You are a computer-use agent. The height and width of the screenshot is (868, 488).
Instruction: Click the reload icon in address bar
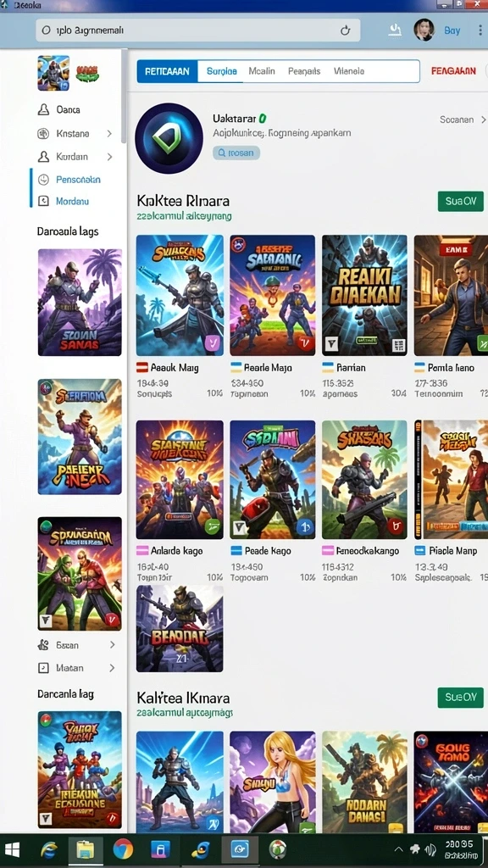pos(346,31)
